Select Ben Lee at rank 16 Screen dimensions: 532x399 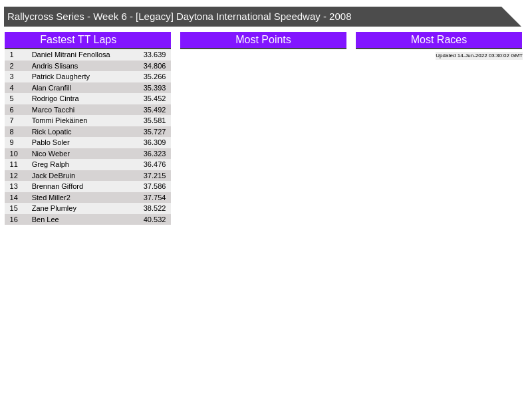point(45,219)
